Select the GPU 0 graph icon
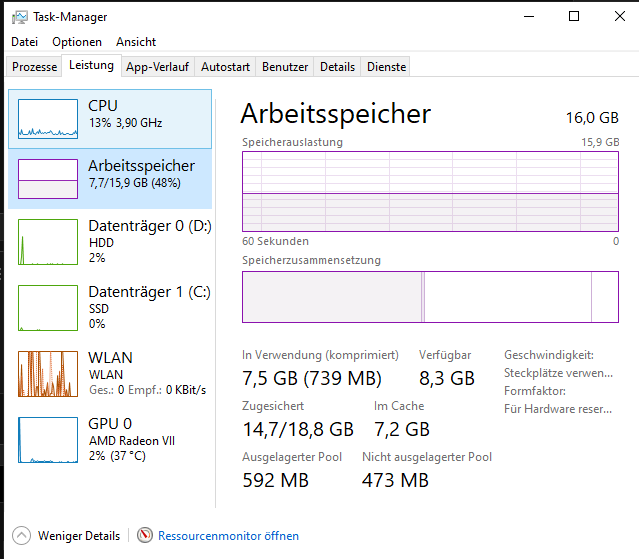 click(x=48, y=439)
